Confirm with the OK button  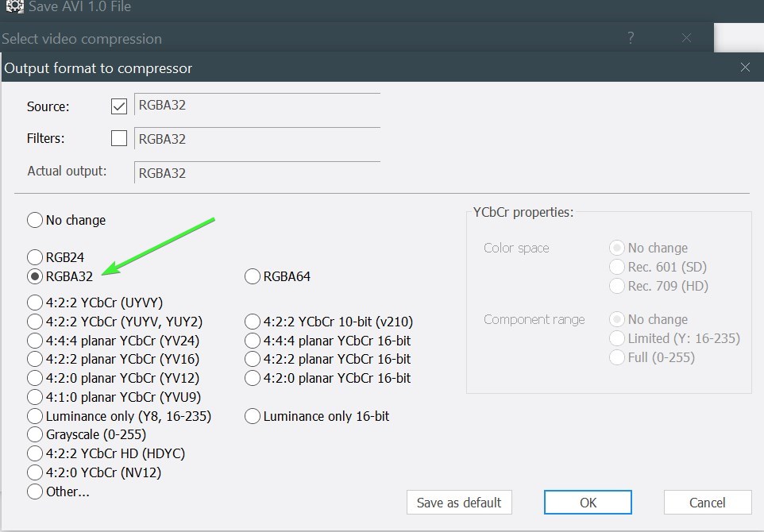588,503
